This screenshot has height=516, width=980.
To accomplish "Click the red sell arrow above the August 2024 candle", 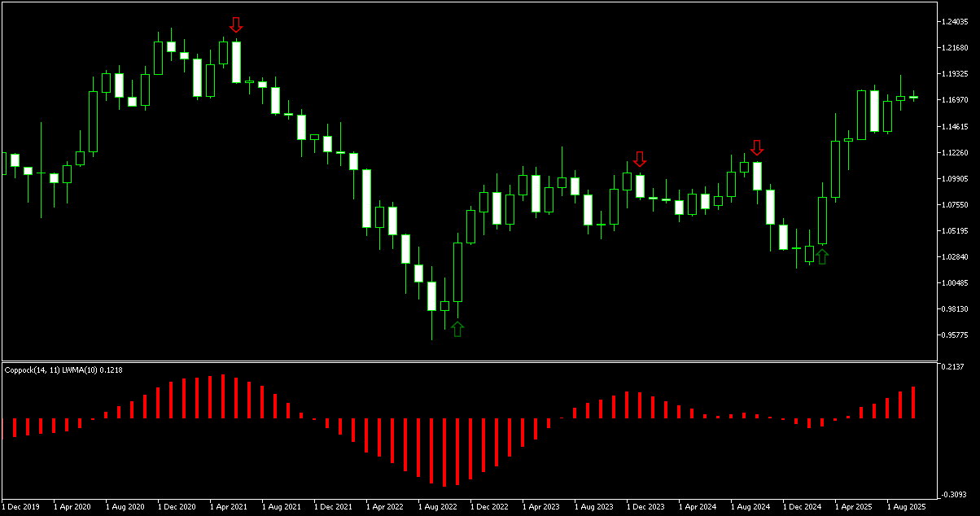I will pyautogui.click(x=759, y=148).
